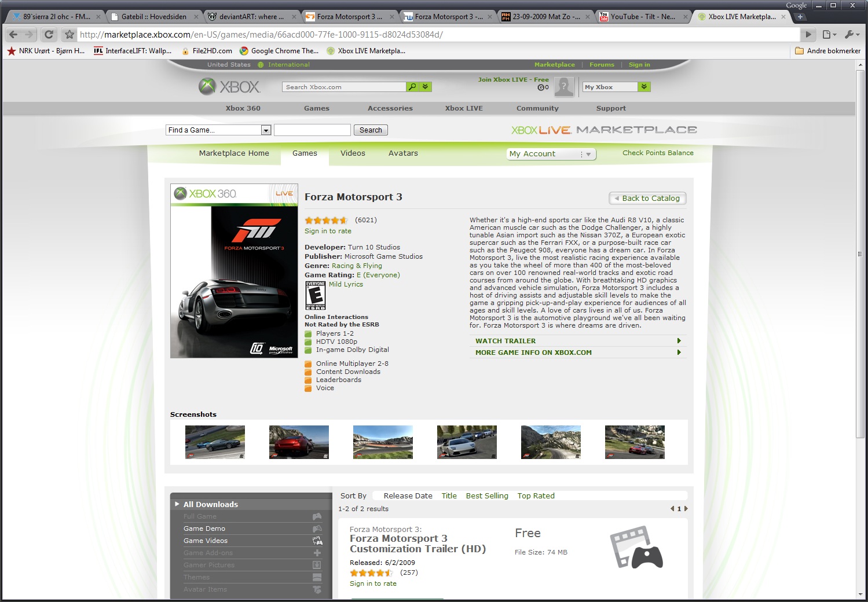This screenshot has height=602, width=868.
Task: Click Sign in to rate under game title
Action: coord(328,231)
